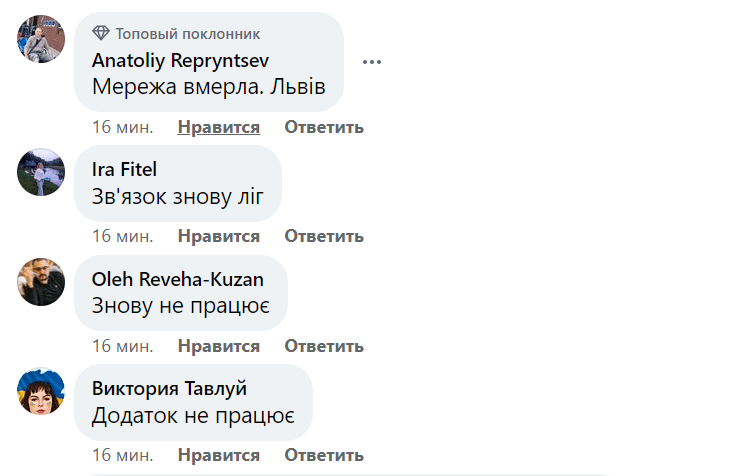The image size is (739, 476).
Task: Reply to Ira Fitel's comment
Action: tap(324, 237)
